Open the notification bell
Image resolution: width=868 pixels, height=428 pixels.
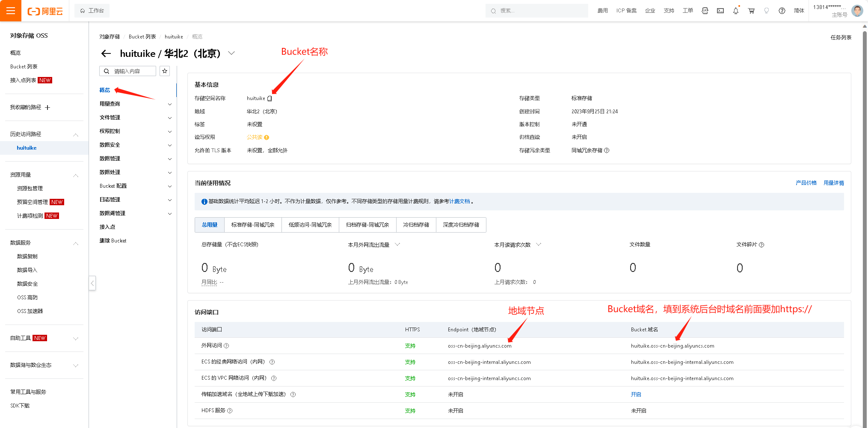[736, 11]
